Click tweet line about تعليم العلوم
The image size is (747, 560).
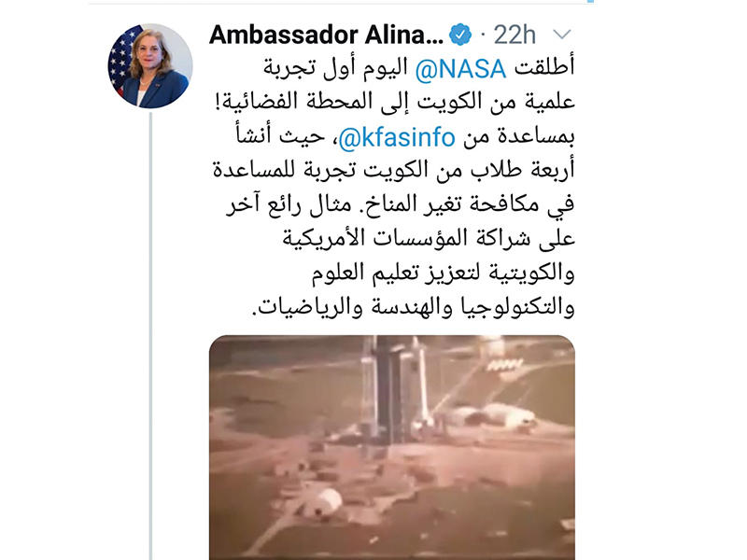(443, 273)
